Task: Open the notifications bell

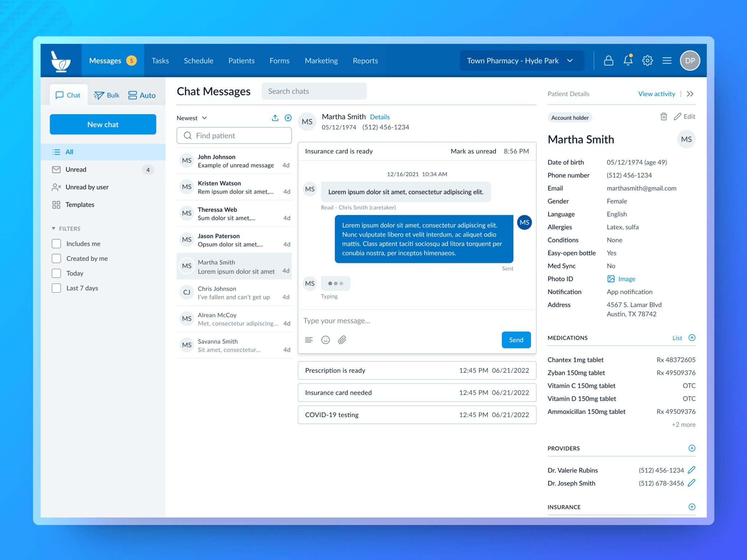Action: (628, 61)
